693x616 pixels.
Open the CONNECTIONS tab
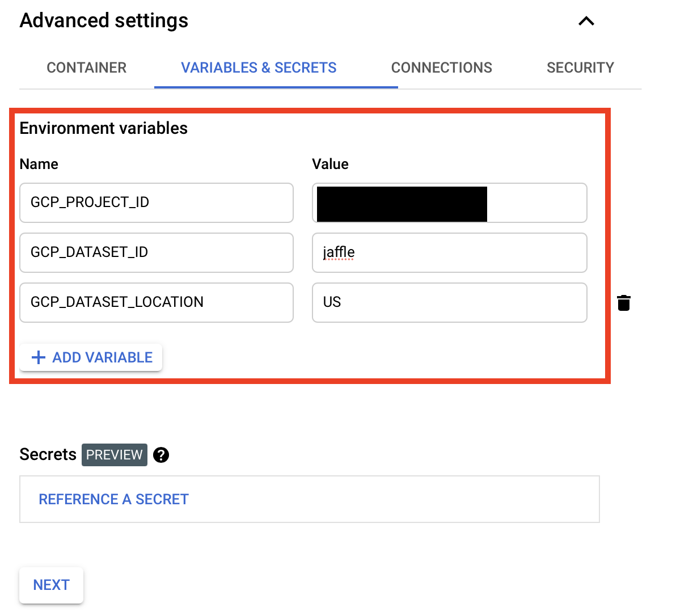pyautogui.click(x=442, y=67)
